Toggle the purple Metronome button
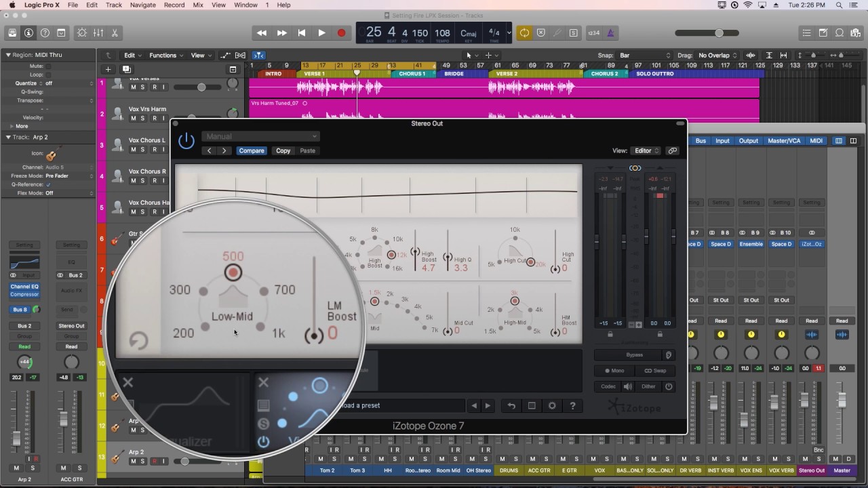868x488 pixels. [611, 33]
